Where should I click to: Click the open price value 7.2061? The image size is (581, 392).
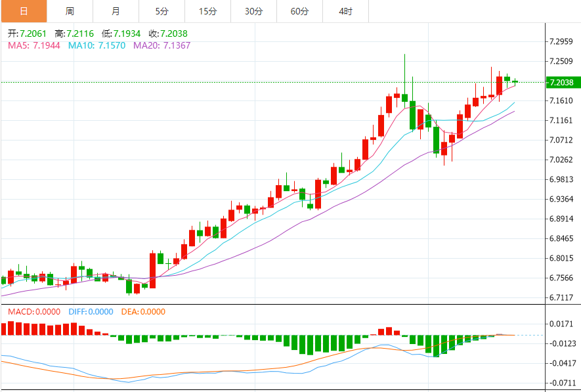click(x=33, y=33)
